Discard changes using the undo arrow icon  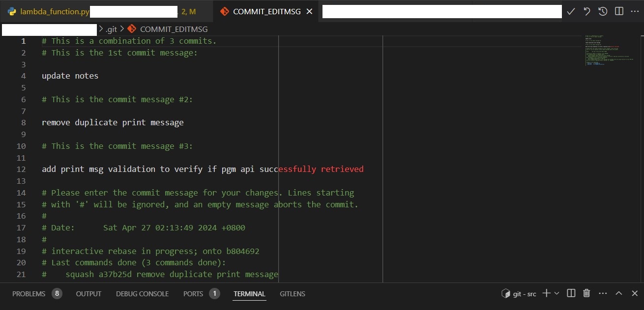pyautogui.click(x=586, y=11)
